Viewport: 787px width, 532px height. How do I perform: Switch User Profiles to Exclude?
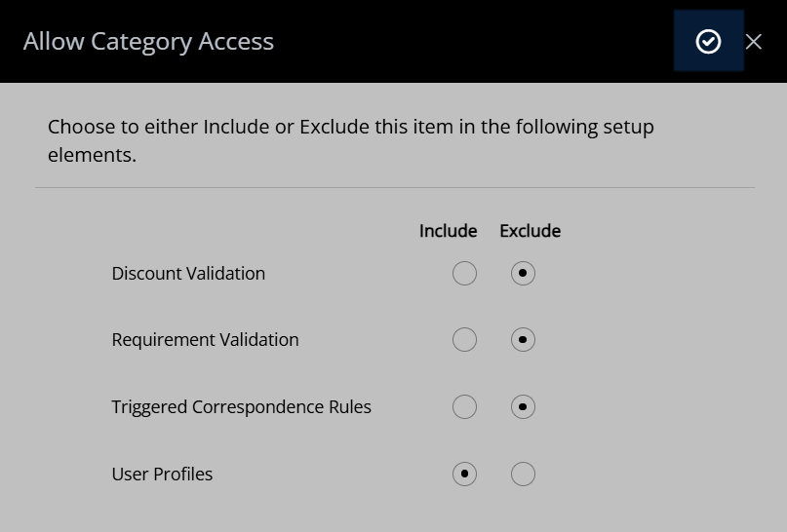[x=523, y=474]
